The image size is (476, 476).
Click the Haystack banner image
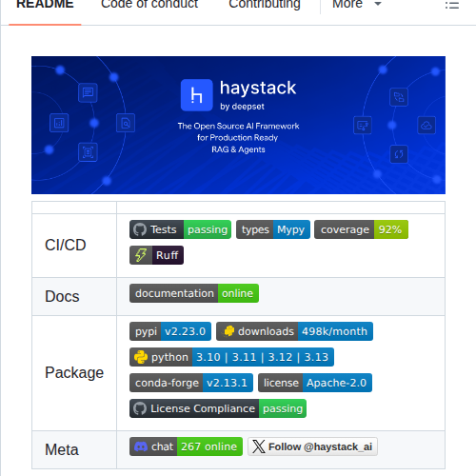[x=238, y=125]
